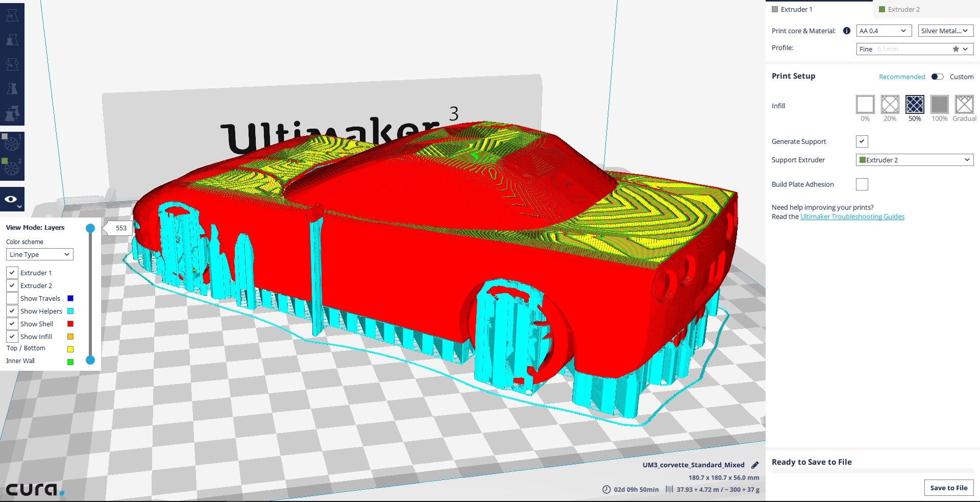This screenshot has height=502, width=980.
Task: Select the Rotate tool in the left toolbar
Action: pyautogui.click(x=12, y=64)
